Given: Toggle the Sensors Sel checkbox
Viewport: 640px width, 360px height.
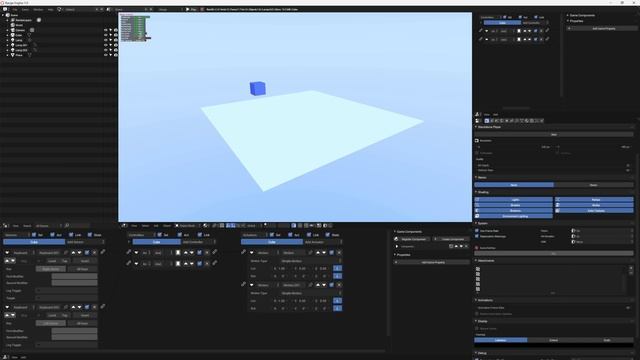Looking at the screenshot, I should point(34,235).
